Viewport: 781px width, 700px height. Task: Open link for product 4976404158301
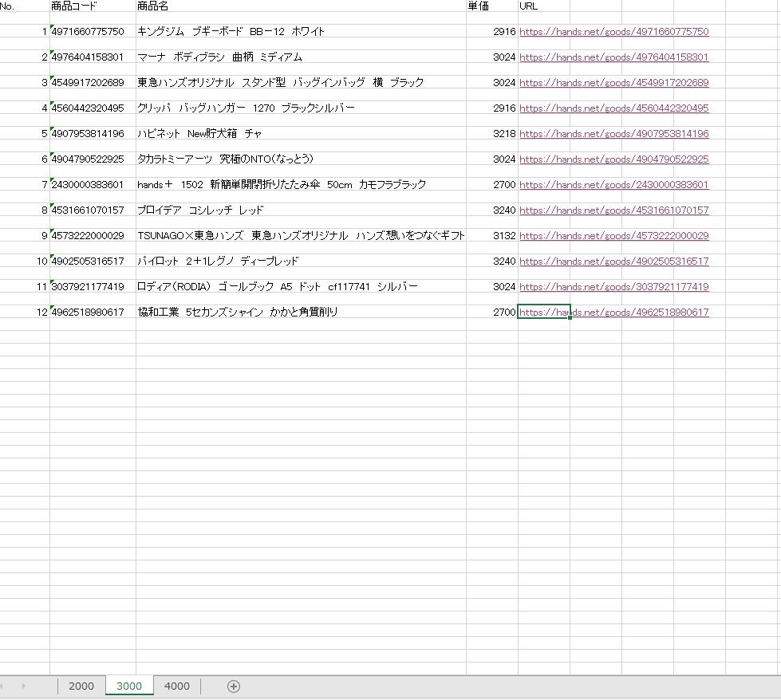coord(613,57)
